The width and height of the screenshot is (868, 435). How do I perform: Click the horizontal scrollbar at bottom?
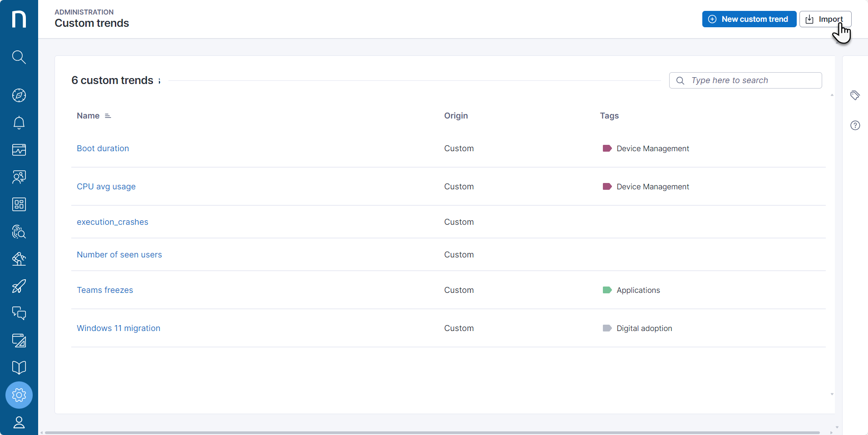click(x=431, y=432)
